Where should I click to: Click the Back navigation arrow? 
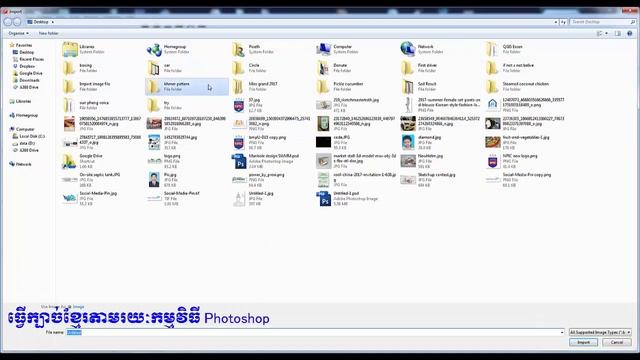(8, 22)
